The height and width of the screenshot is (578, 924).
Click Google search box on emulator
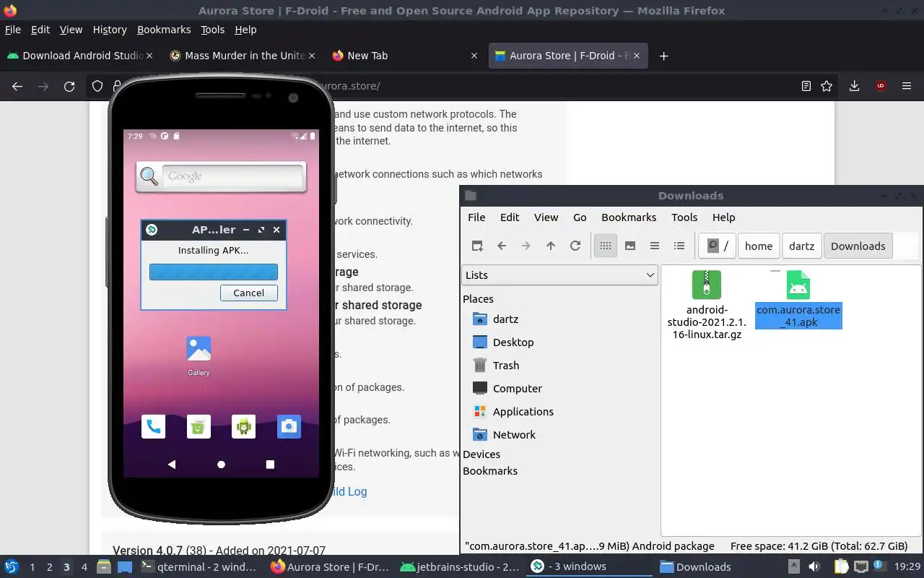click(x=232, y=176)
